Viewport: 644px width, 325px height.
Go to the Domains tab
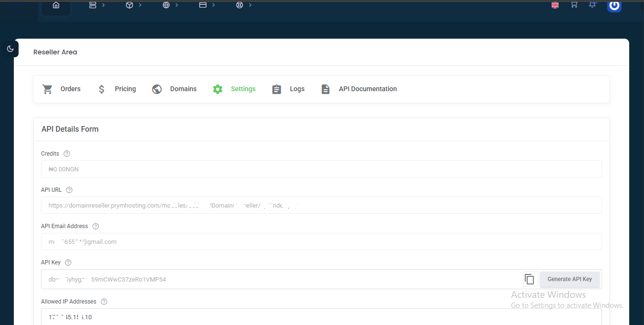point(174,89)
